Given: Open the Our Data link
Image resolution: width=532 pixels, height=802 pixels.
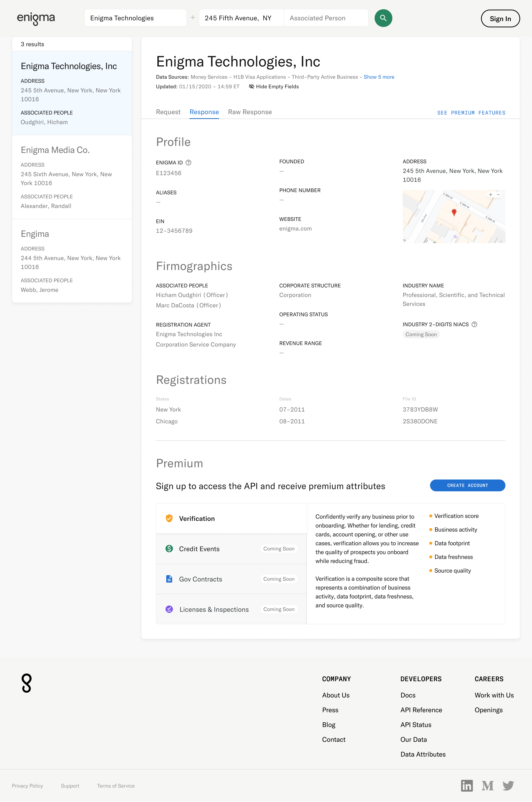Looking at the screenshot, I should (x=414, y=740).
